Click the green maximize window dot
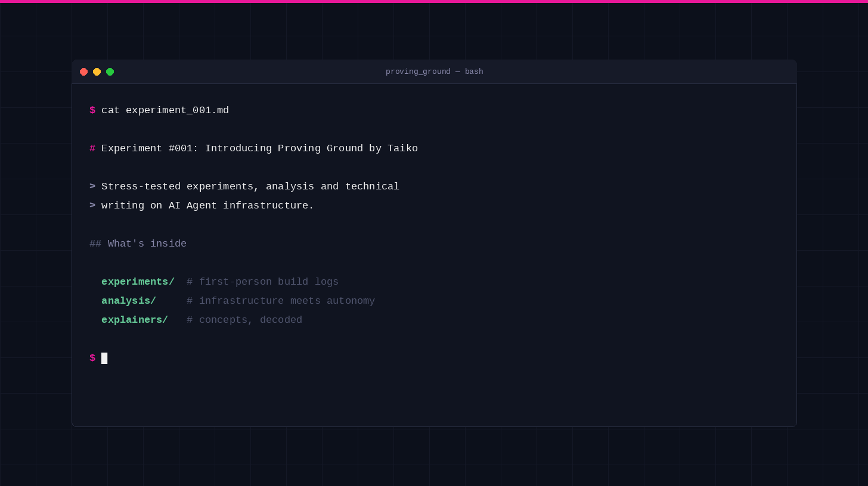 [x=110, y=71]
